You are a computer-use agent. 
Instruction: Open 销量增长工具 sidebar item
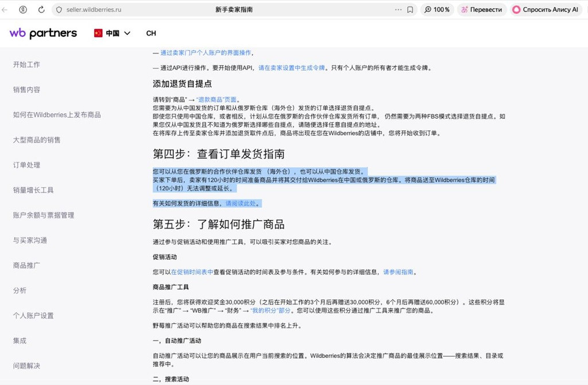33,190
